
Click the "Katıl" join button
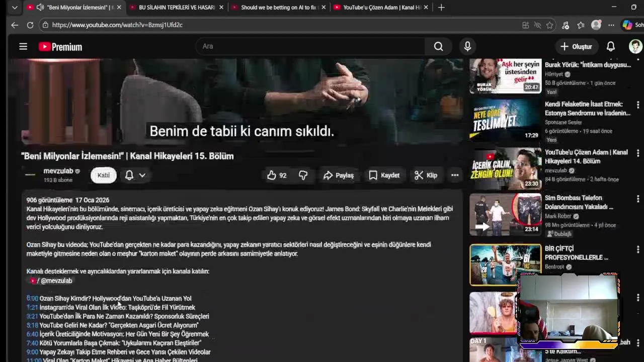pyautogui.click(x=103, y=175)
